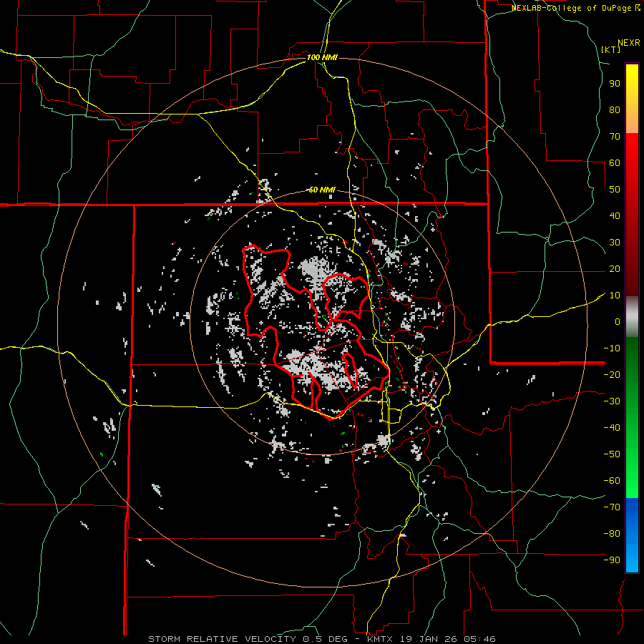This screenshot has height=644, width=644.
Task: Click the positive 30 velocity scale label
Action: (613, 243)
